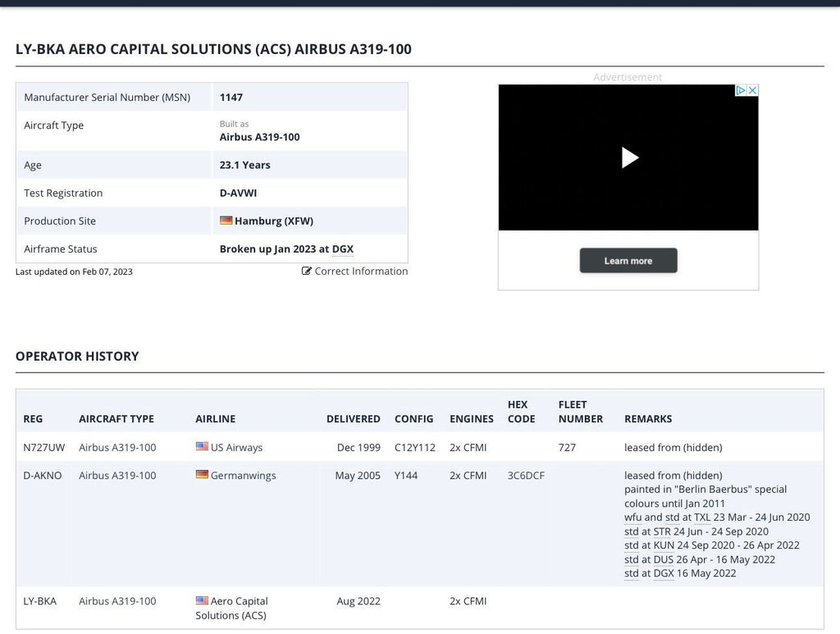The image size is (840, 634).
Task: Select registration N727UW
Action: pyautogui.click(x=44, y=447)
